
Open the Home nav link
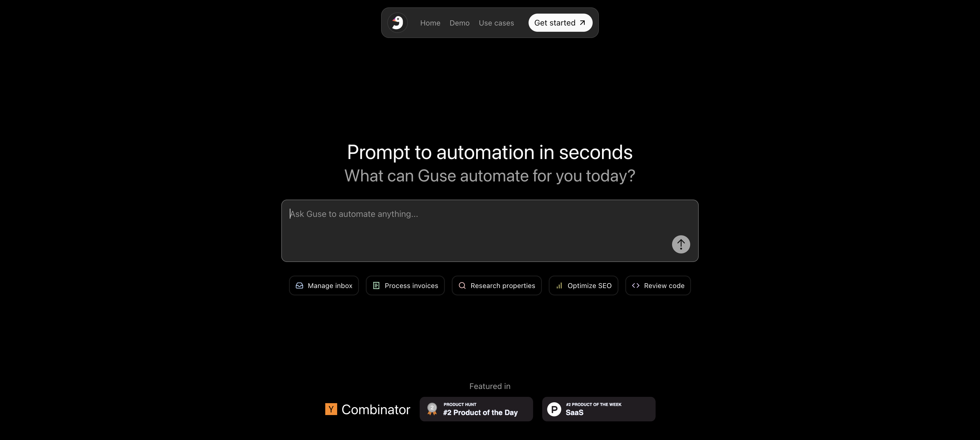pos(430,23)
